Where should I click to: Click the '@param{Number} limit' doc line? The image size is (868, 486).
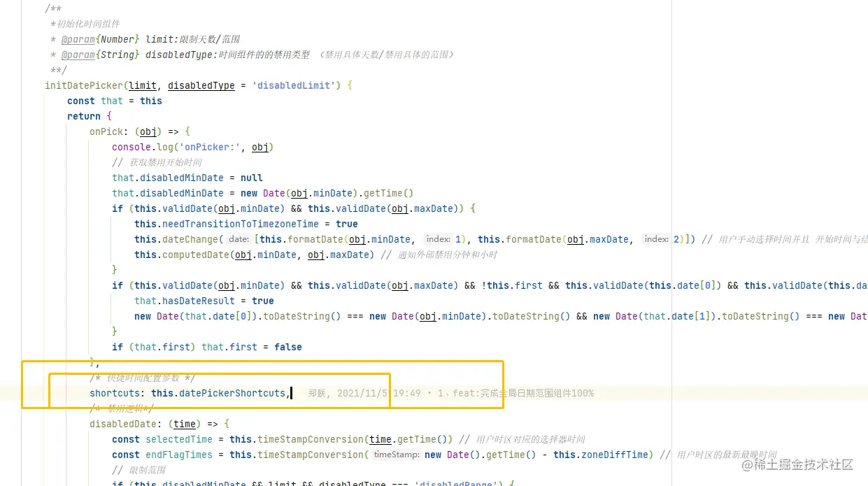pos(145,39)
